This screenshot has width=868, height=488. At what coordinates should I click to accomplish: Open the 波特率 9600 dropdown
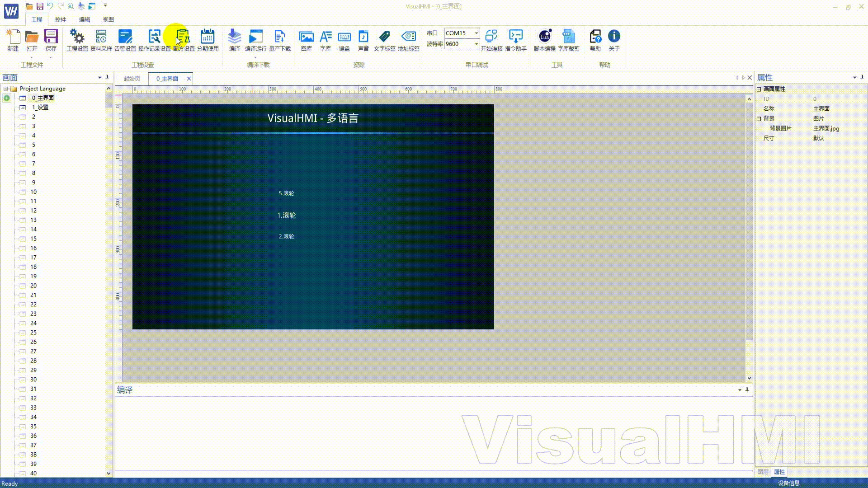(x=476, y=44)
